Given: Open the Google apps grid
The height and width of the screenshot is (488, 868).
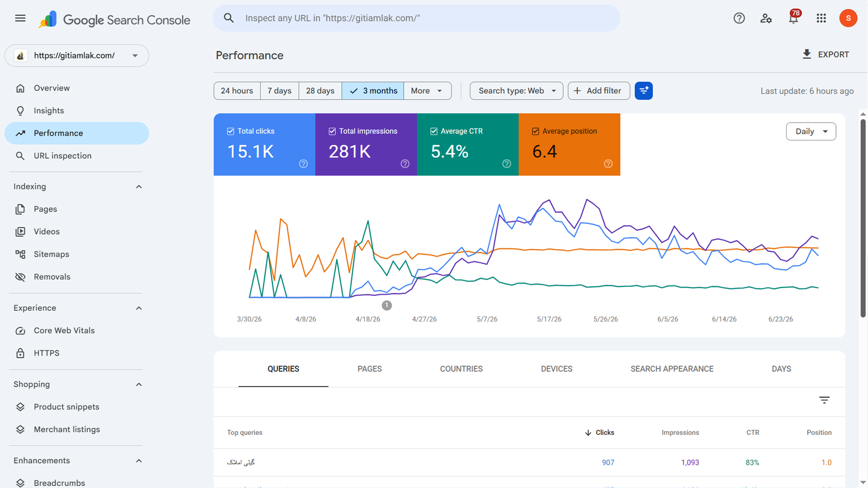Looking at the screenshot, I should coord(821,18).
